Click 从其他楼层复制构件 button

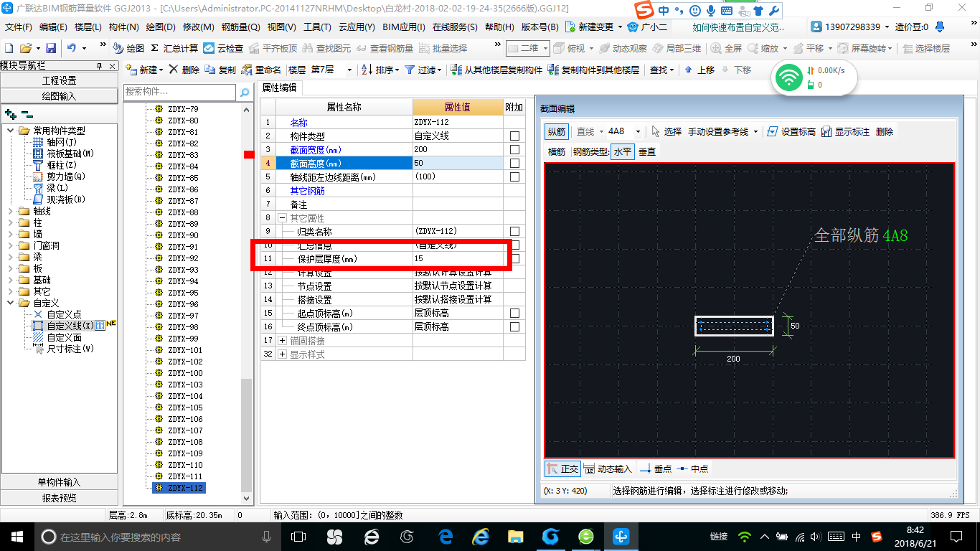click(497, 70)
